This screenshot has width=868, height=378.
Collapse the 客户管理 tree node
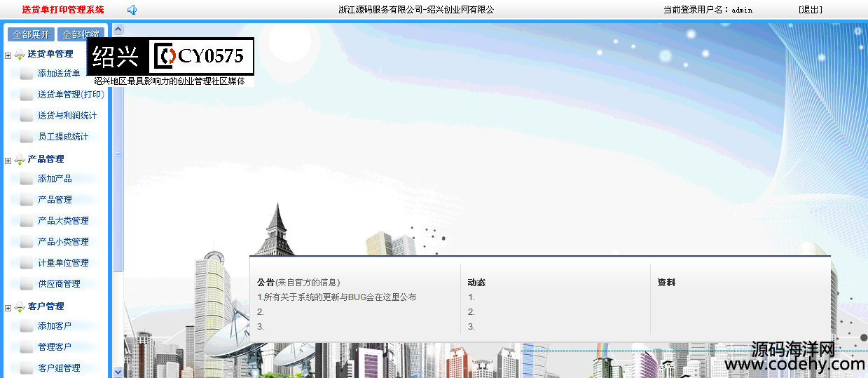click(8, 308)
